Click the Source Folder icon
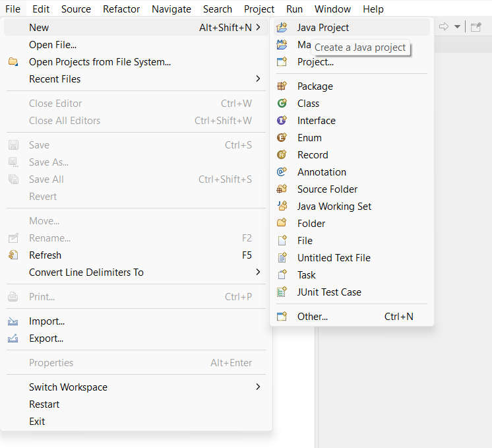The height and width of the screenshot is (448, 492). click(x=282, y=189)
